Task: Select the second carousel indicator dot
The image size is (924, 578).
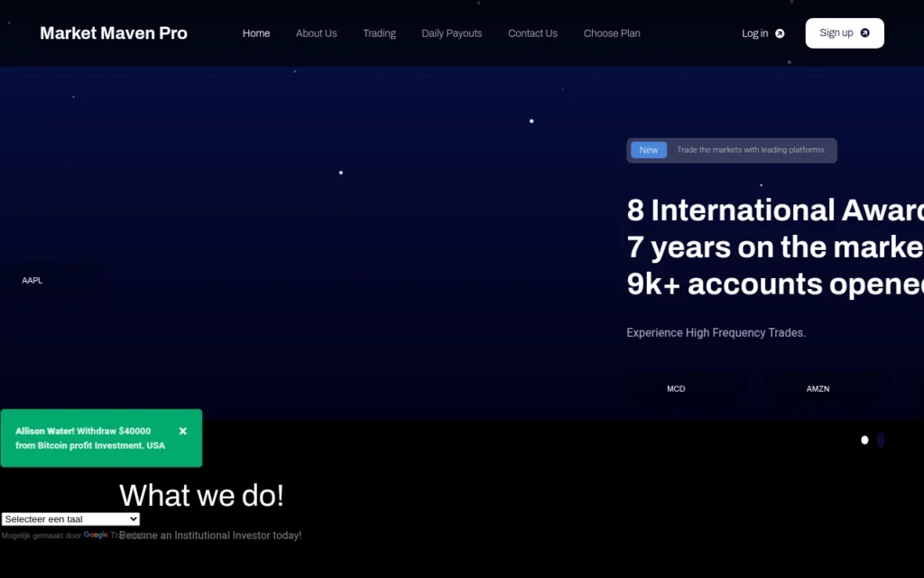Action: 881,440
